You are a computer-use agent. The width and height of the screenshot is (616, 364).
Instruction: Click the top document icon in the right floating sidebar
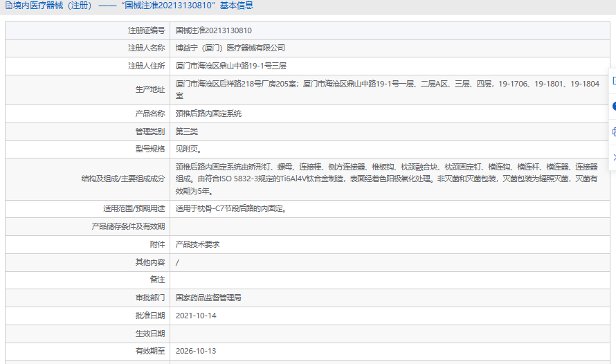click(x=614, y=80)
